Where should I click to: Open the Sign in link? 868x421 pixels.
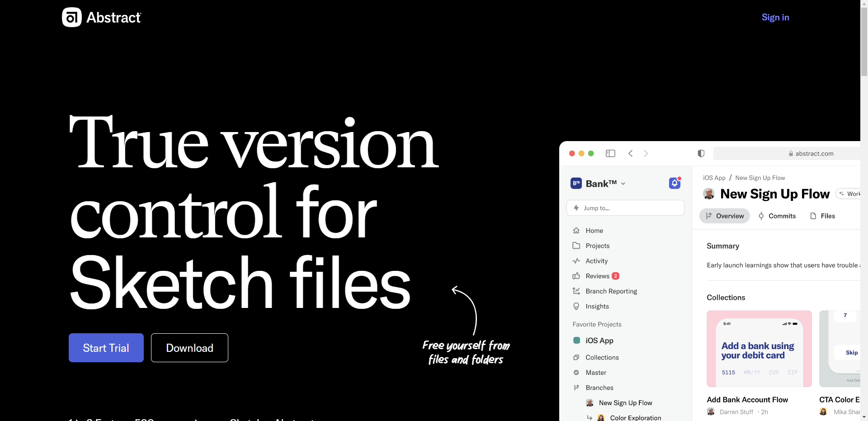[775, 17]
